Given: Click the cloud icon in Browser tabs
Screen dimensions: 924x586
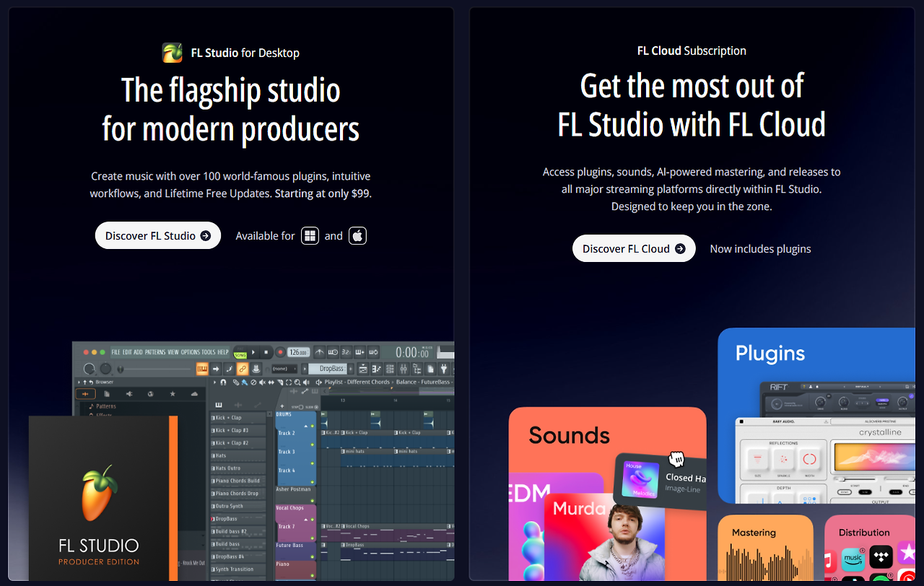Looking at the screenshot, I should (194, 394).
